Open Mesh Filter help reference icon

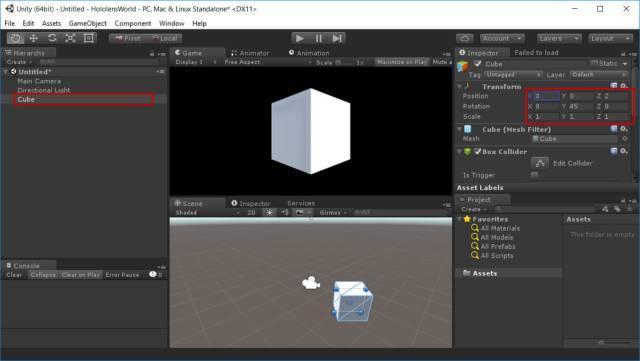pyautogui.click(x=614, y=129)
